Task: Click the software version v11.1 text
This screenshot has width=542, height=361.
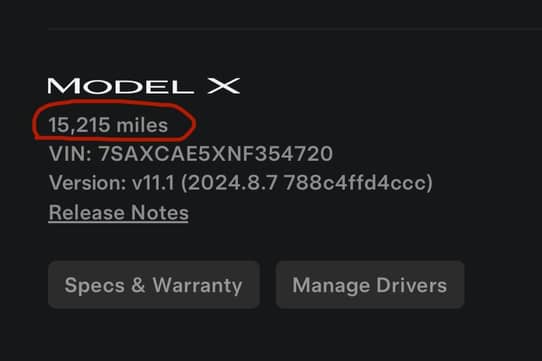Action: tap(153, 182)
